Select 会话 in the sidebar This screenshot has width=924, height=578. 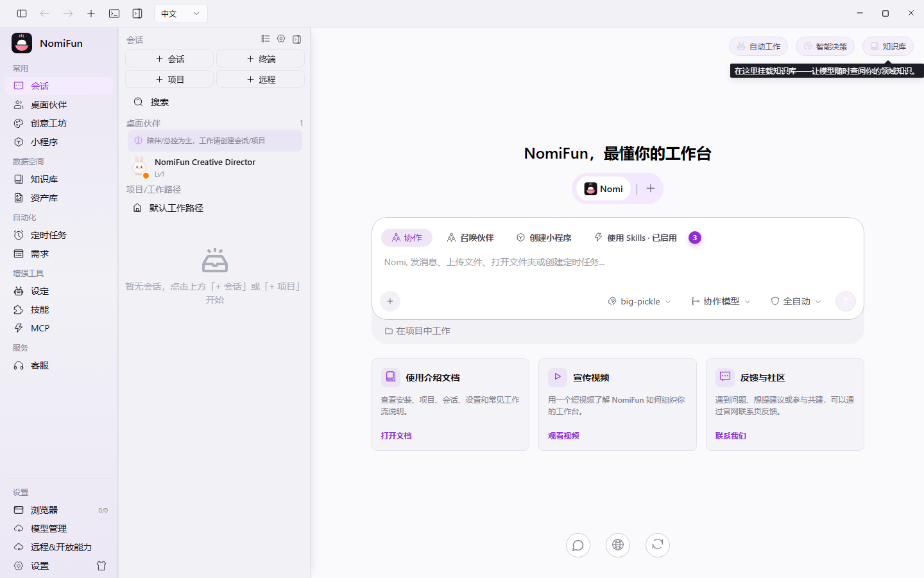click(x=59, y=86)
